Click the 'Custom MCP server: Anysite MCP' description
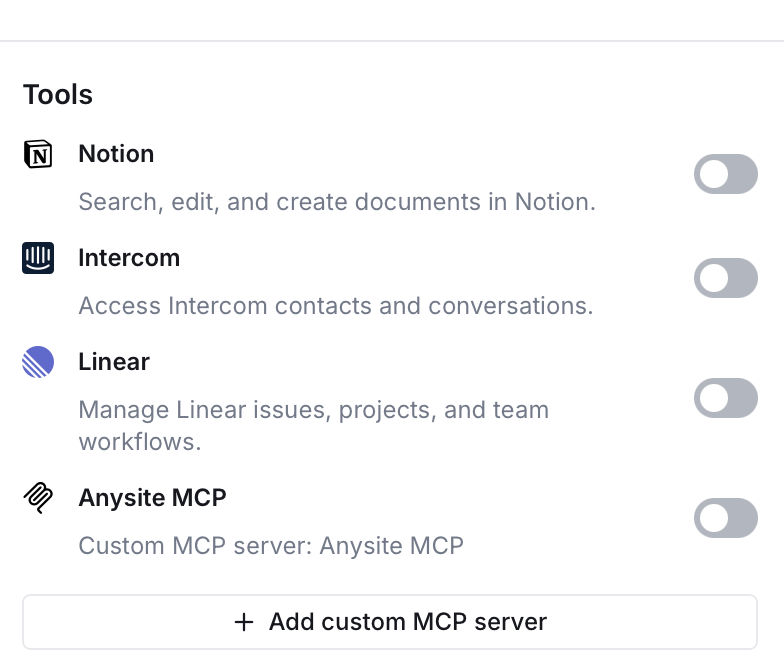Screen dimensions: 784x672 271,546
